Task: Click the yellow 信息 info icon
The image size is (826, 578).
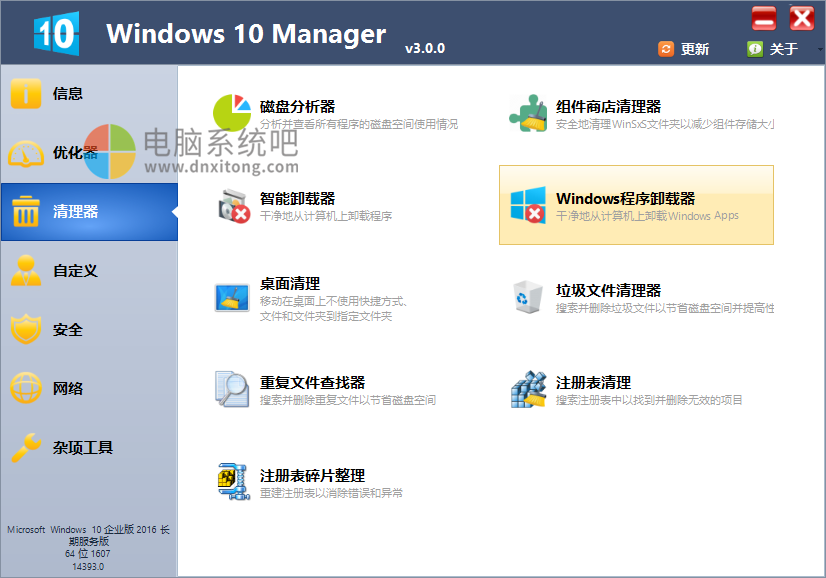Action: pyautogui.click(x=25, y=93)
